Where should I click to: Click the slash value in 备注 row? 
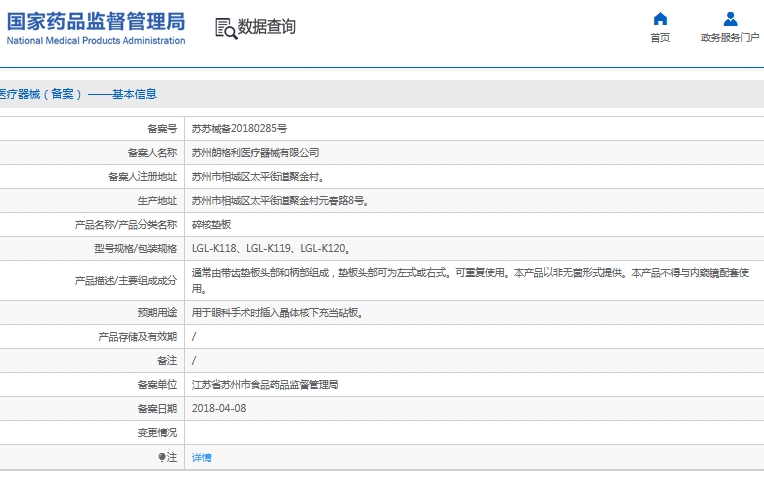tap(194, 361)
